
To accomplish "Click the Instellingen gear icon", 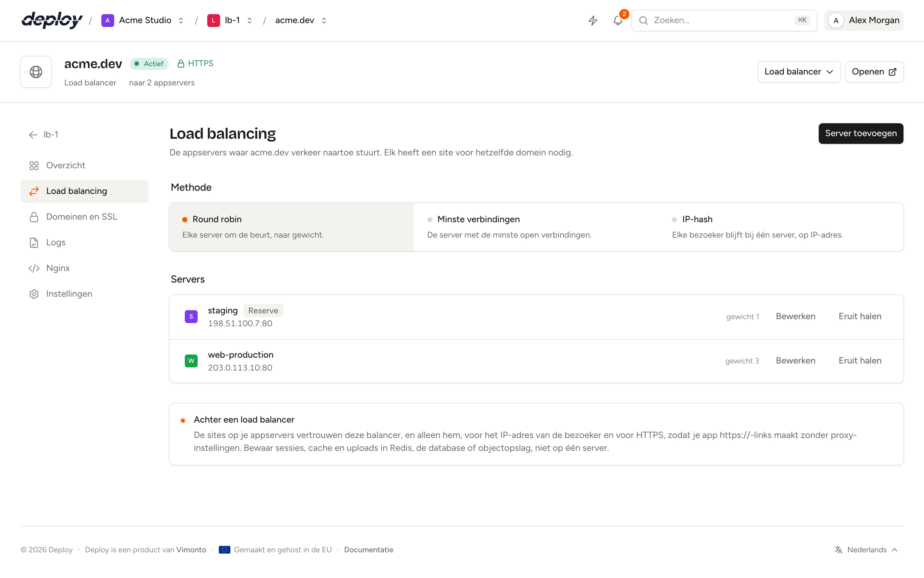I will [34, 293].
